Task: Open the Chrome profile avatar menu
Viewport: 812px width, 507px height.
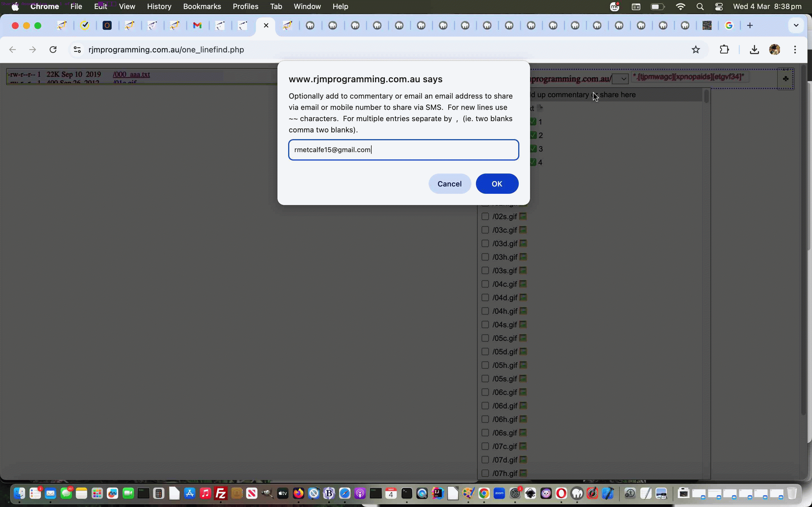Action: tap(775, 50)
